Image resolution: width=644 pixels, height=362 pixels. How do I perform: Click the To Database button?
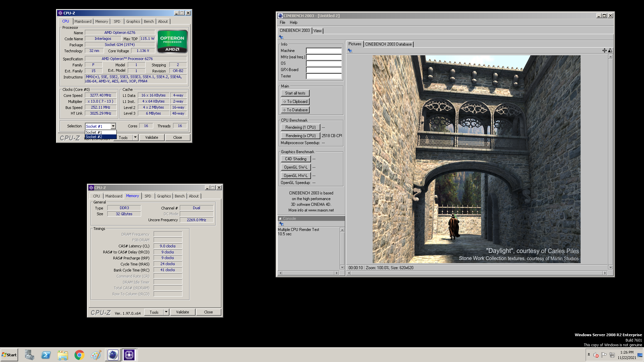pos(295,110)
